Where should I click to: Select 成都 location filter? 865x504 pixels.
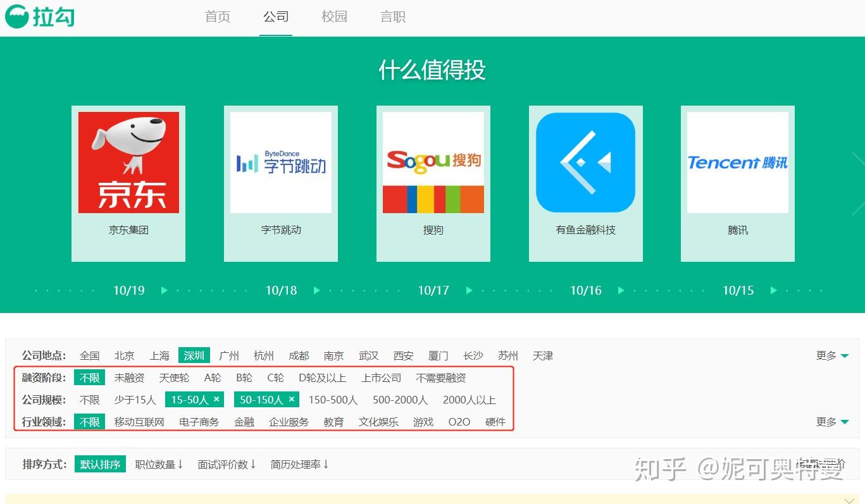[299, 355]
